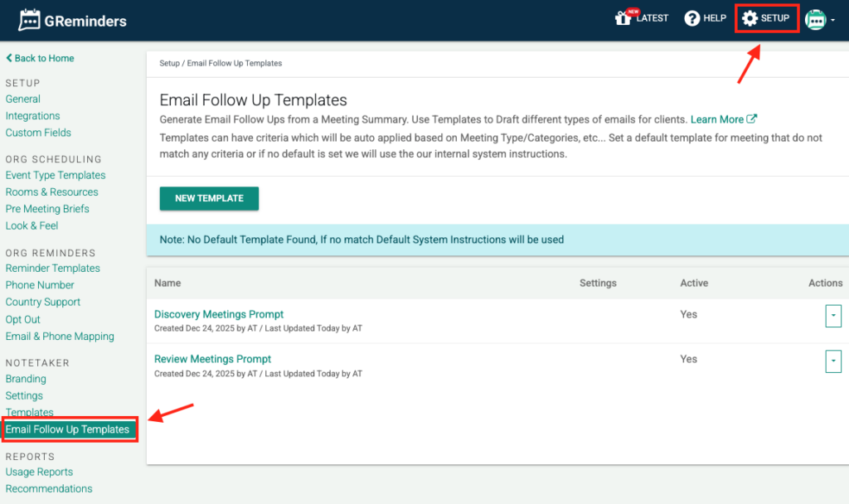Open Reminder Templates from sidebar
The width and height of the screenshot is (849, 504).
tap(52, 268)
